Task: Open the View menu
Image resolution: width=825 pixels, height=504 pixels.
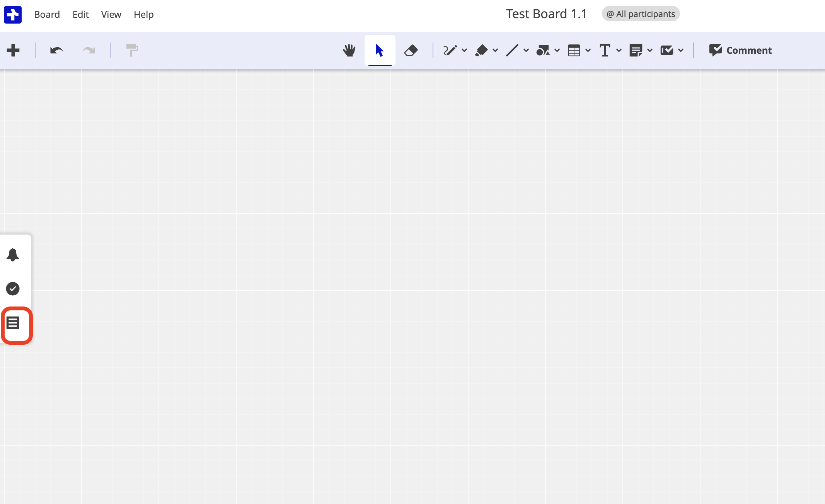Action: pos(111,15)
